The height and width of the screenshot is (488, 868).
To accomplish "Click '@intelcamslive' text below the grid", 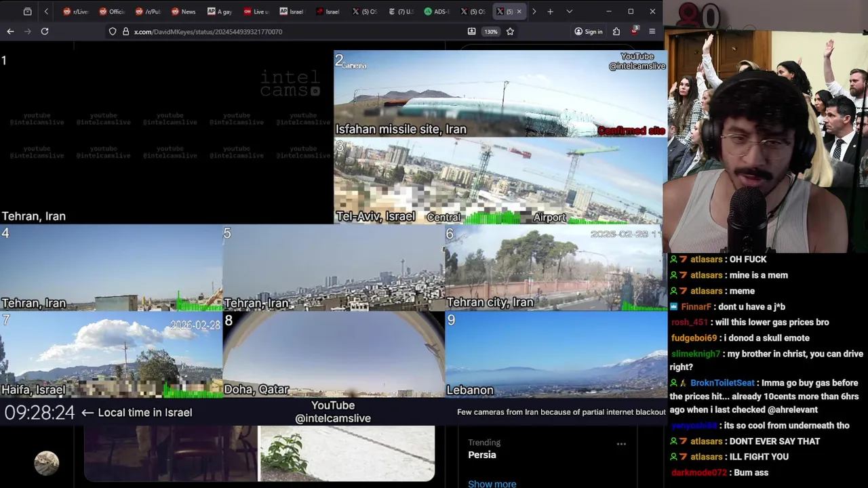I will click(x=333, y=418).
